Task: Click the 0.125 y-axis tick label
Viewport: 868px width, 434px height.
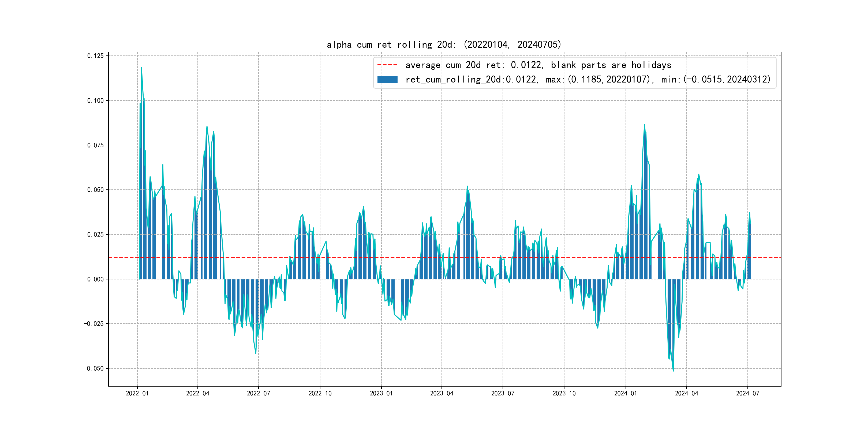Action: pos(95,56)
